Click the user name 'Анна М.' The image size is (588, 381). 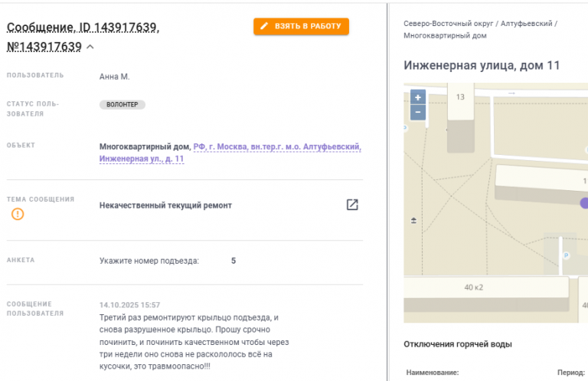[x=115, y=76]
